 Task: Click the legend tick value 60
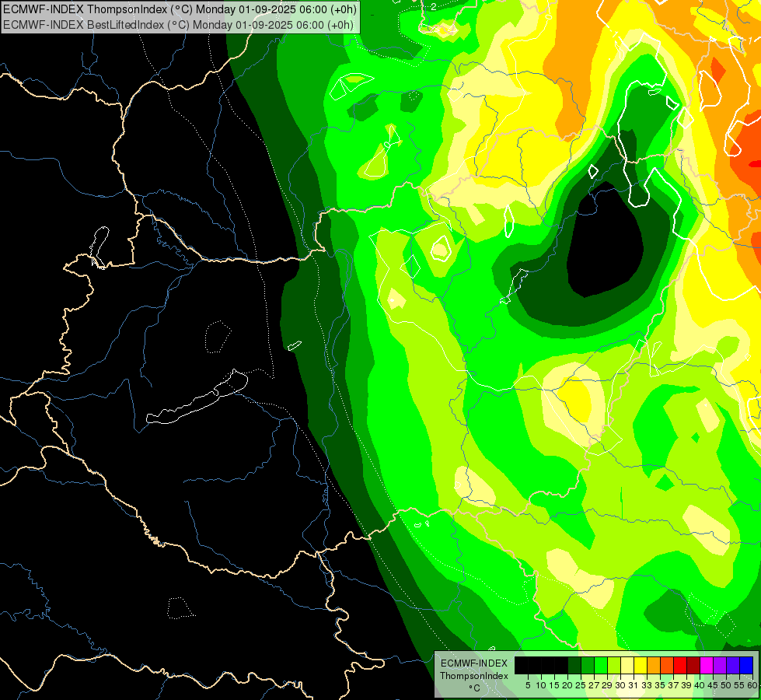point(752,685)
